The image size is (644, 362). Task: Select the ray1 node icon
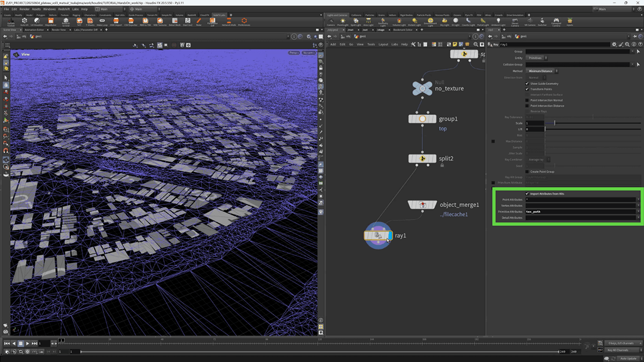(x=378, y=235)
